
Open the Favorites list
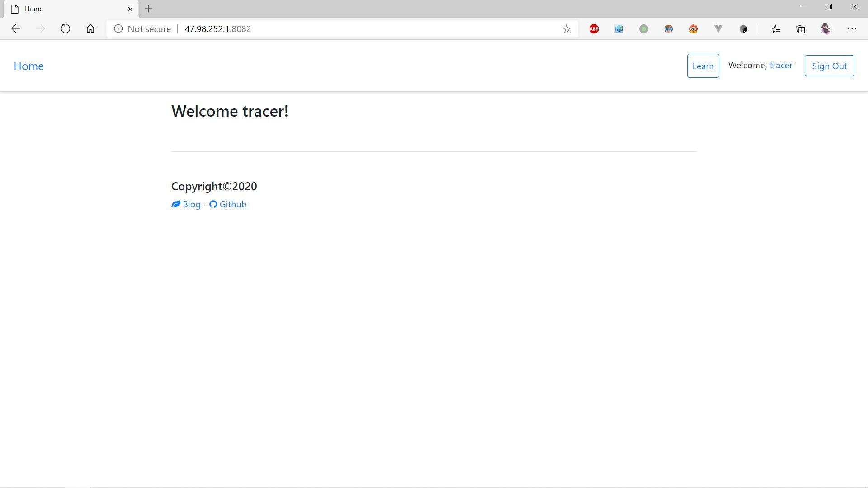(x=776, y=29)
